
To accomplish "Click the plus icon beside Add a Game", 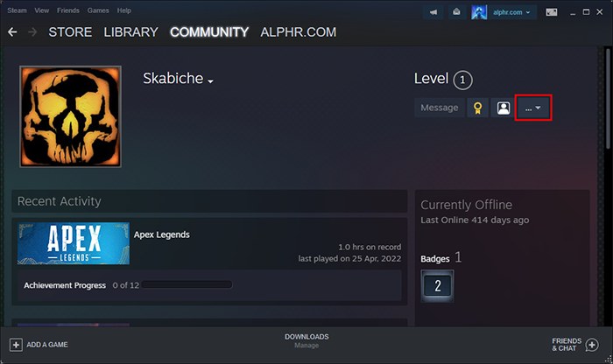I will tap(16, 345).
